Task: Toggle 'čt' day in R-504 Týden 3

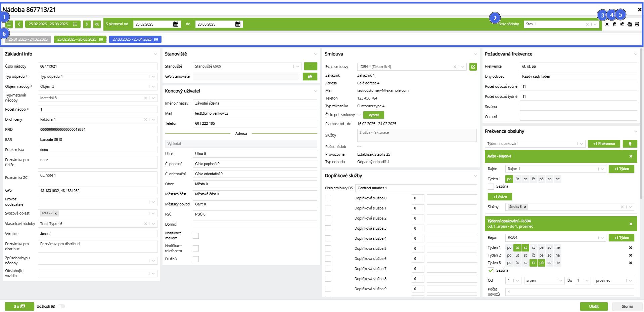Action: pyautogui.click(x=534, y=263)
